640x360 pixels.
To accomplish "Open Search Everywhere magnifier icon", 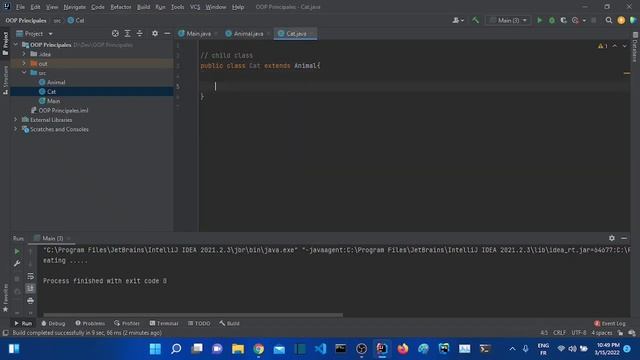I will coord(609,20).
